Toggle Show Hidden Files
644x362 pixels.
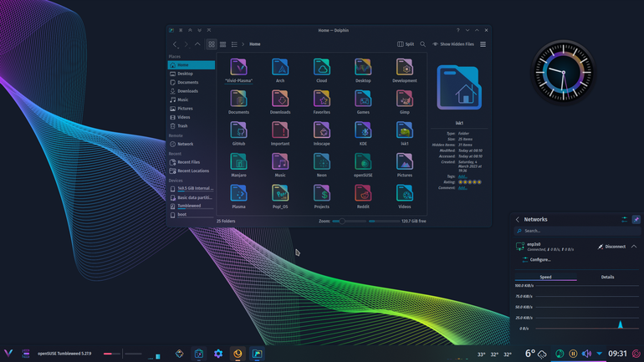(x=453, y=44)
